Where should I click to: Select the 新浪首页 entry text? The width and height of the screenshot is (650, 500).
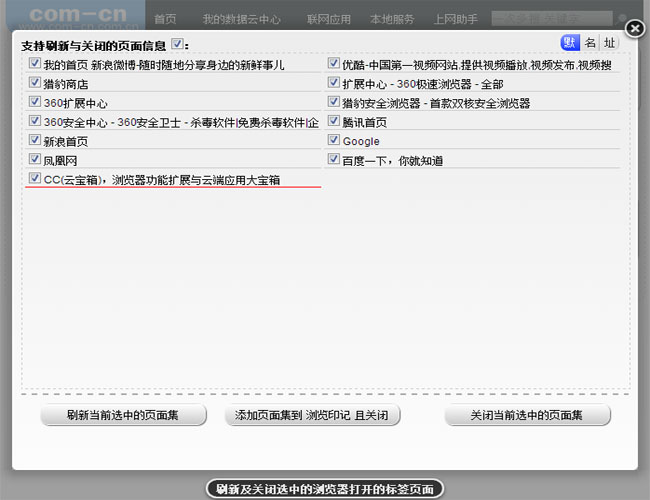click(x=66, y=141)
